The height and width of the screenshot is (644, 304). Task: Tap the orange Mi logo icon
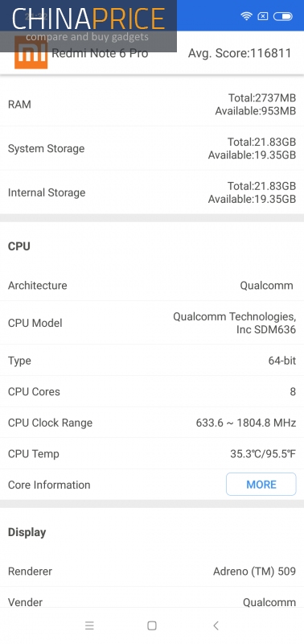click(31, 52)
